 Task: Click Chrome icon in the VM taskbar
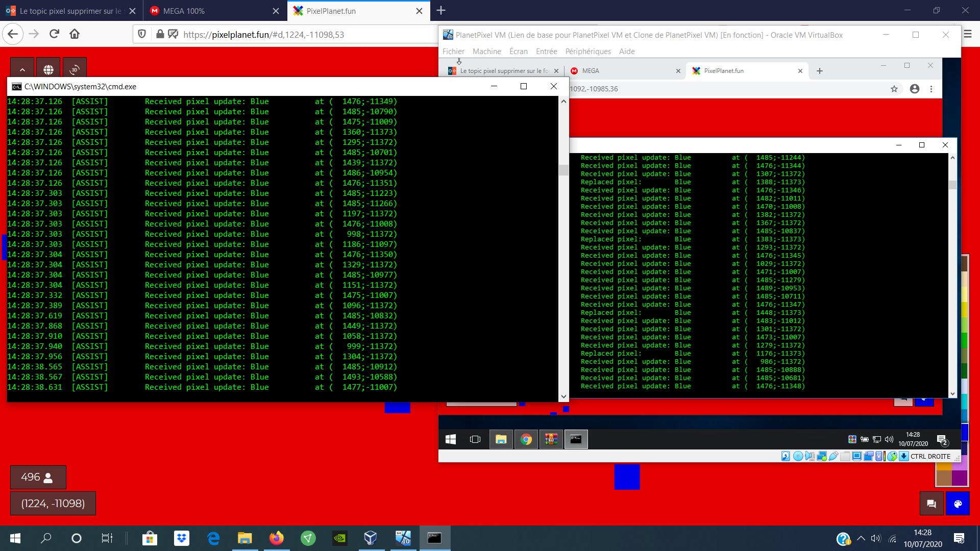(526, 439)
